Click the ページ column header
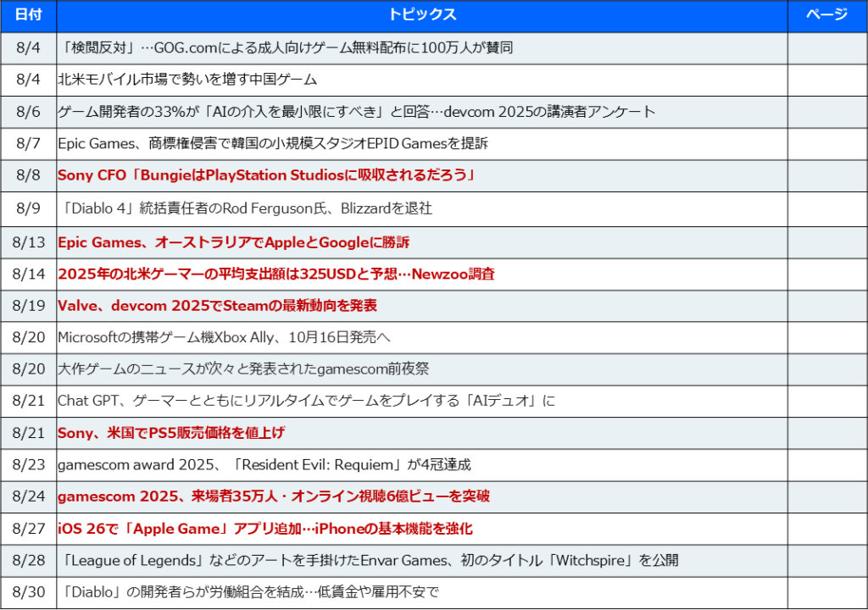868x610 pixels. (x=827, y=15)
